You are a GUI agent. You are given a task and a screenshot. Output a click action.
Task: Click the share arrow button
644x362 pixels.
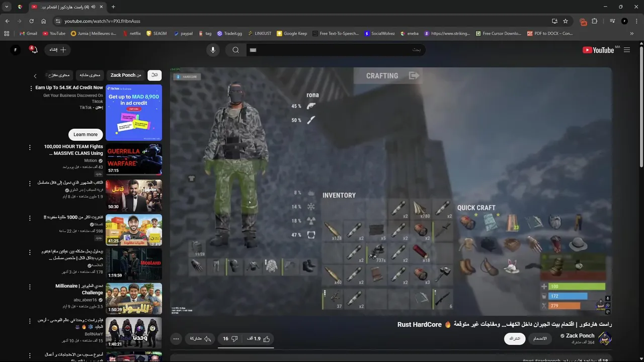click(x=200, y=339)
